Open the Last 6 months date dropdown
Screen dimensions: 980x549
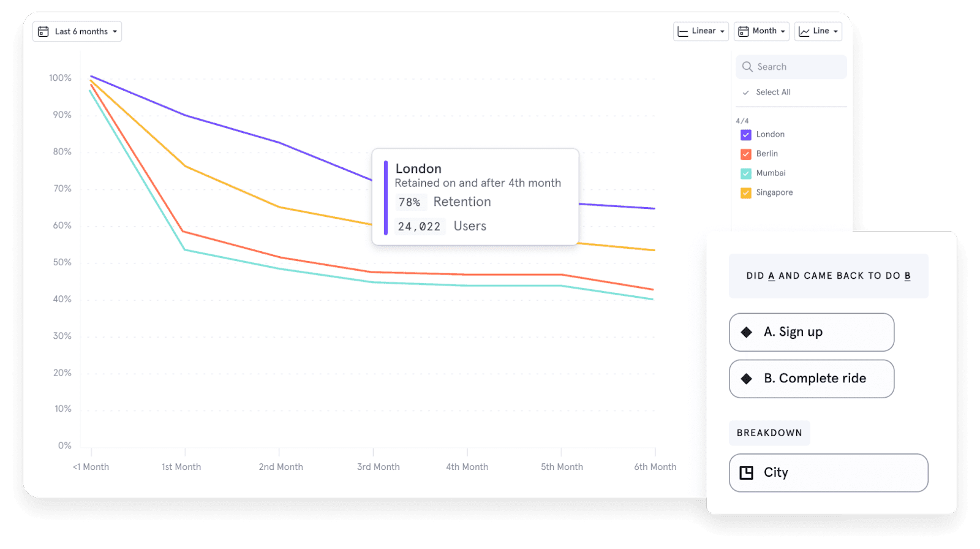click(x=77, y=31)
